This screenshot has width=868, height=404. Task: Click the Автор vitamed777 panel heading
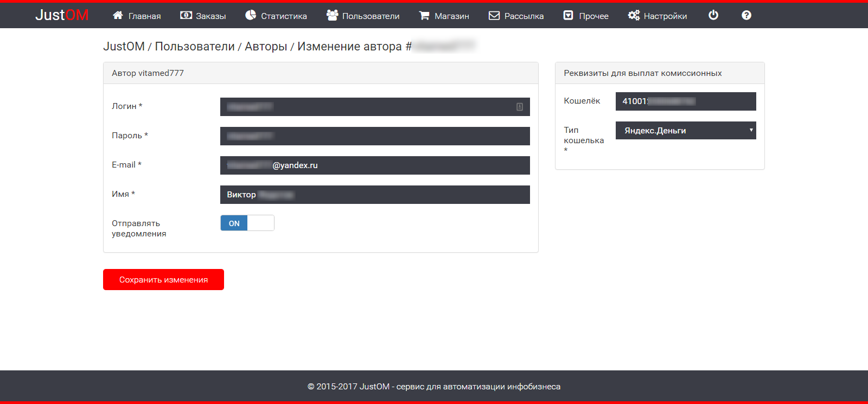(148, 73)
